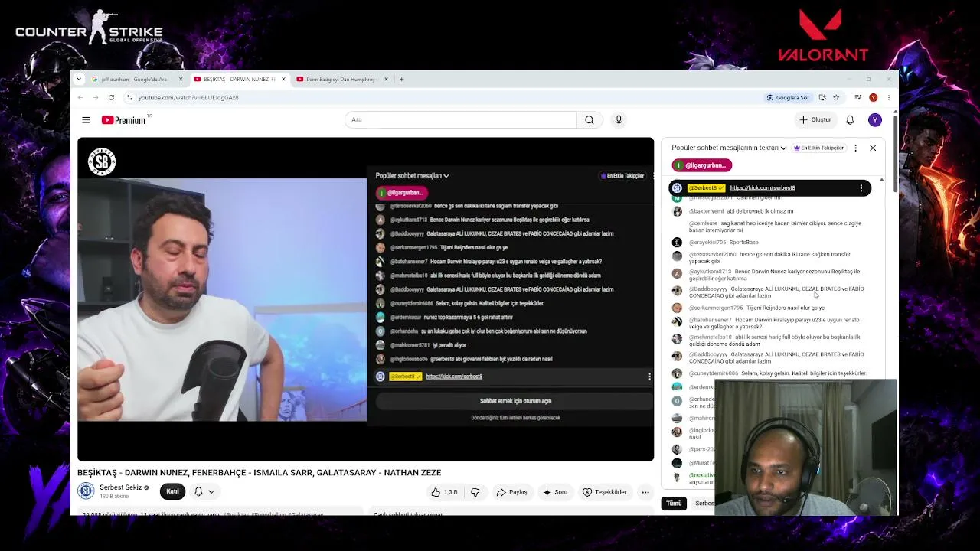980x551 pixels.
Task: Click the video player area
Action: pyautogui.click(x=366, y=299)
